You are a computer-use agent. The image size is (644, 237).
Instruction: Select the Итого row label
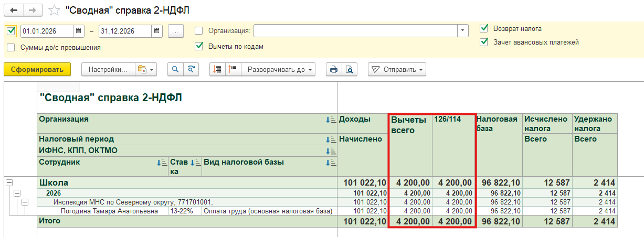click(187, 221)
